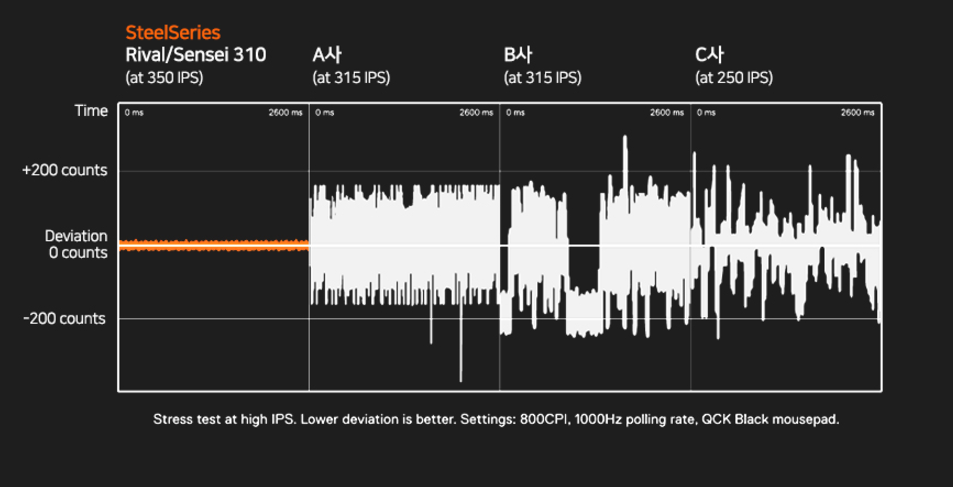Click '(at 315 IPS)' under B사
This screenshot has height=487, width=953.
[543, 78]
